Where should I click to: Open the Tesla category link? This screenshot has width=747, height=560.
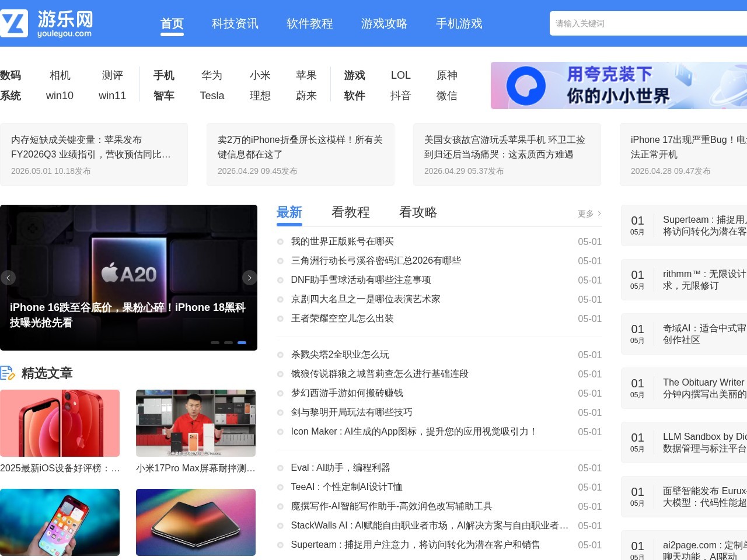click(212, 96)
